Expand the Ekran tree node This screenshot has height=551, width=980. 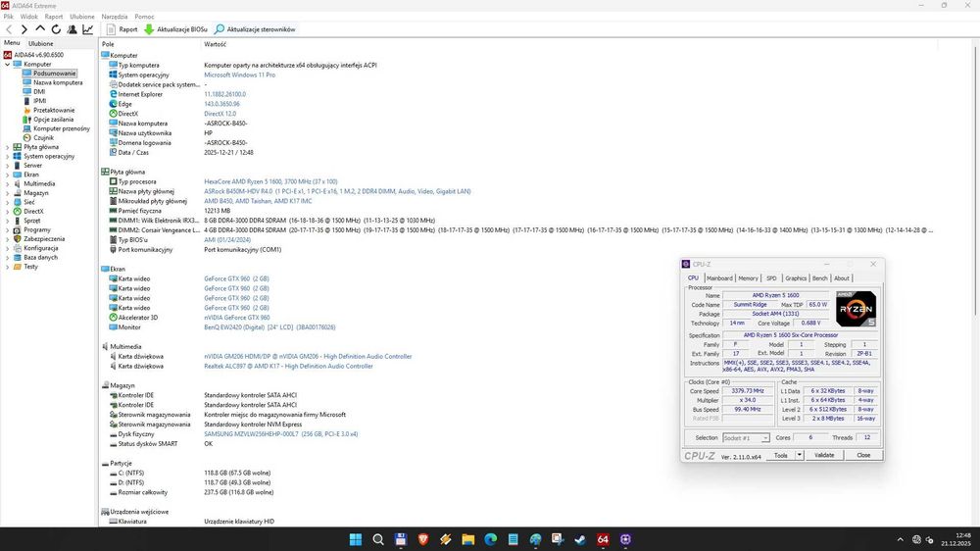pos(8,175)
